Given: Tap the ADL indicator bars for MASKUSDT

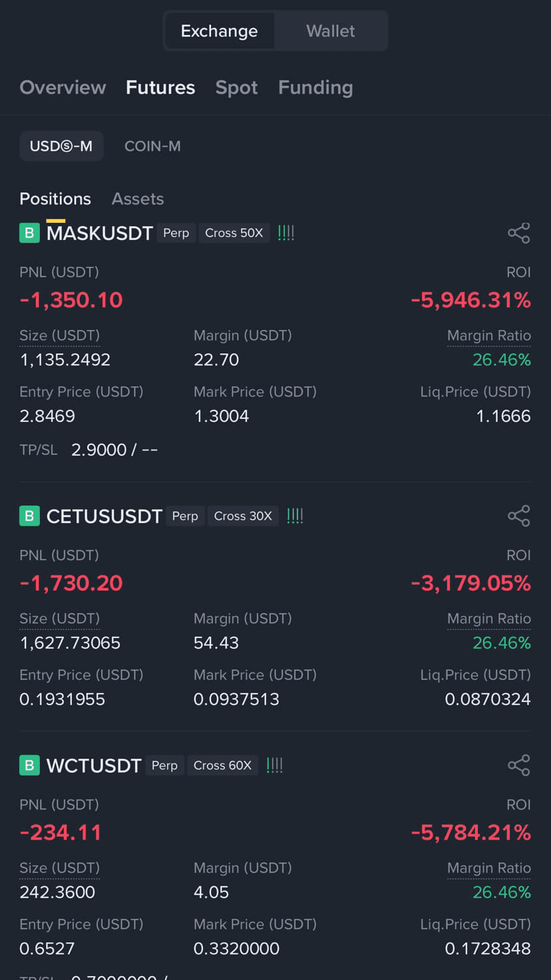Looking at the screenshot, I should 286,233.
